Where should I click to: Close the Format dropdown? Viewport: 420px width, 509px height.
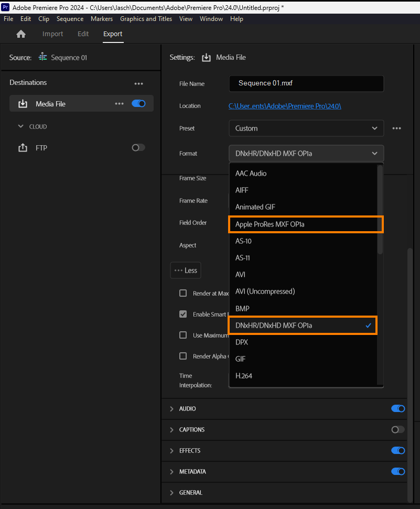click(306, 154)
